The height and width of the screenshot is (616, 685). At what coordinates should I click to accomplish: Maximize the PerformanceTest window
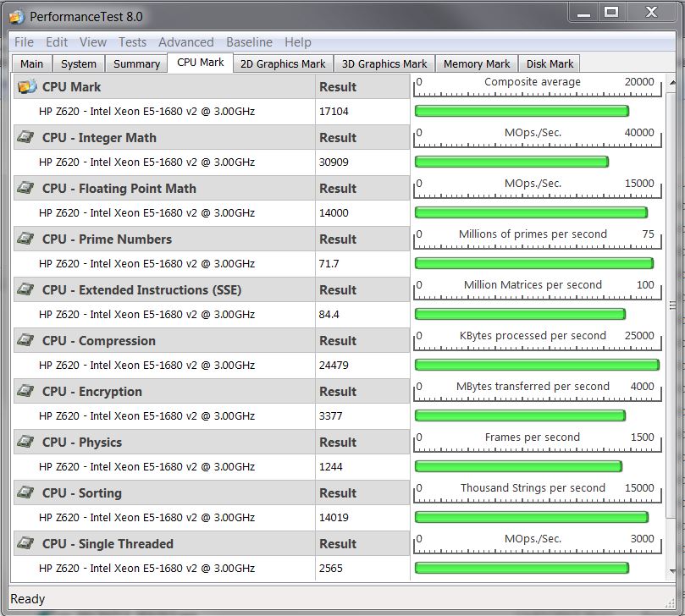click(x=611, y=13)
